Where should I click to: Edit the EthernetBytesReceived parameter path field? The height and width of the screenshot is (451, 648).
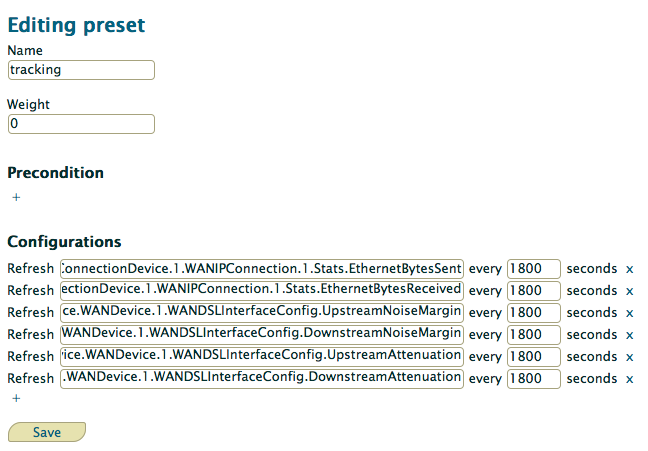[x=262, y=291]
